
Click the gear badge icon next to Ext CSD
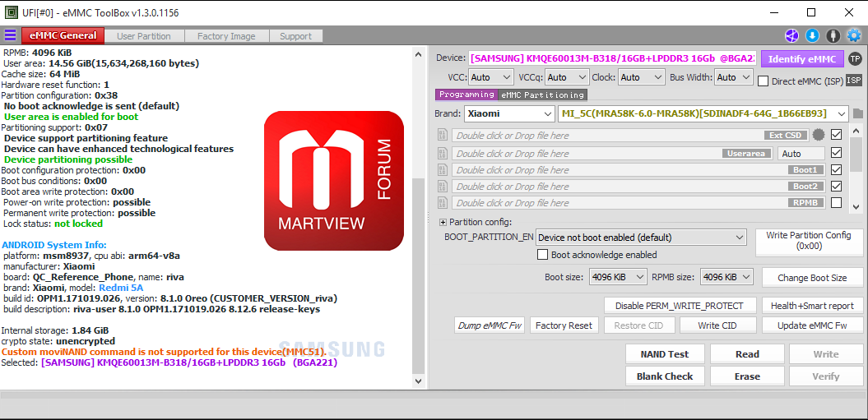click(818, 135)
